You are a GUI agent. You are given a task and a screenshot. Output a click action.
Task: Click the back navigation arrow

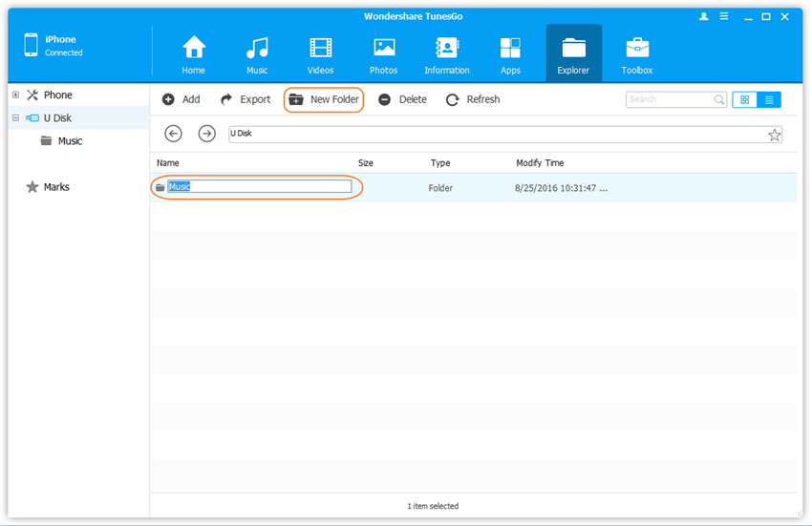tap(173, 134)
